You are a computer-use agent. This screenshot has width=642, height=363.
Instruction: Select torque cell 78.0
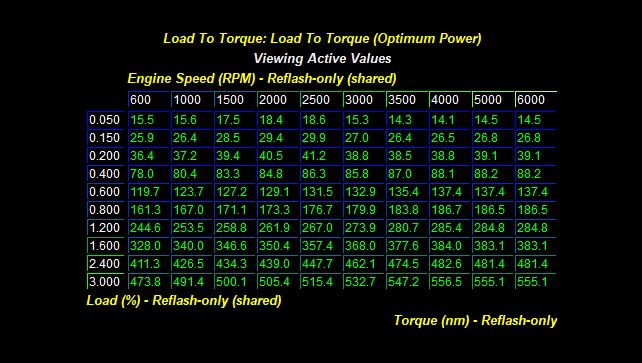tap(149, 174)
